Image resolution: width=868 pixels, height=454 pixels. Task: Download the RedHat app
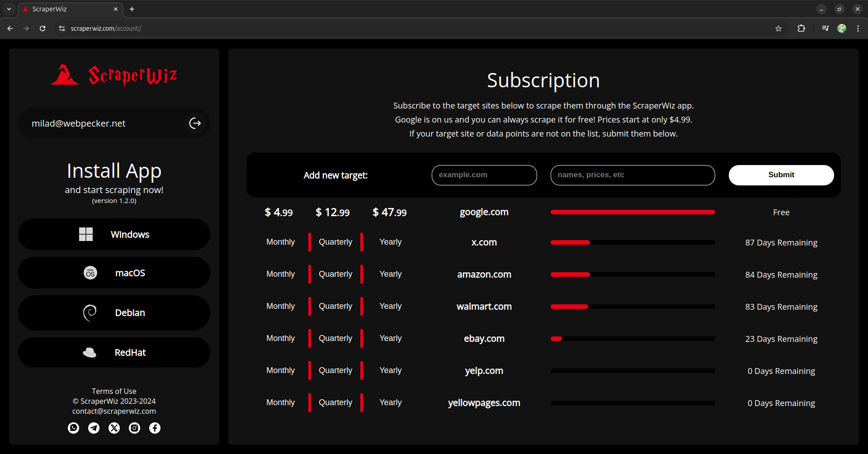114,352
